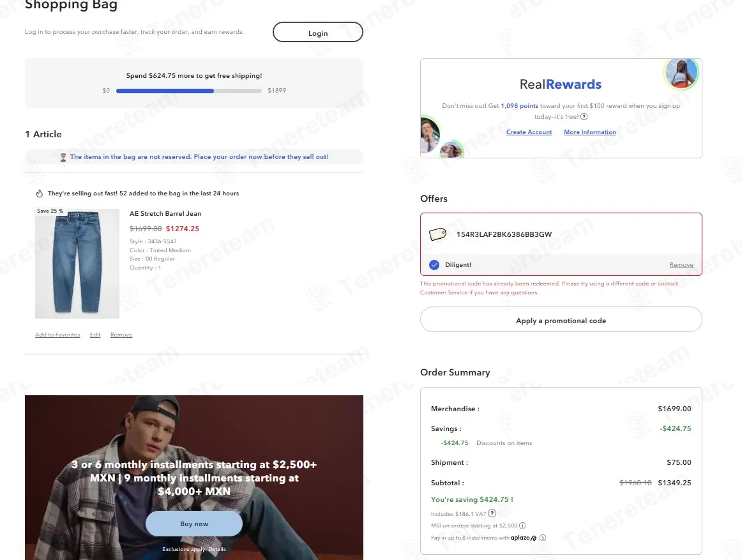Click the promo code tag icon

click(x=437, y=234)
